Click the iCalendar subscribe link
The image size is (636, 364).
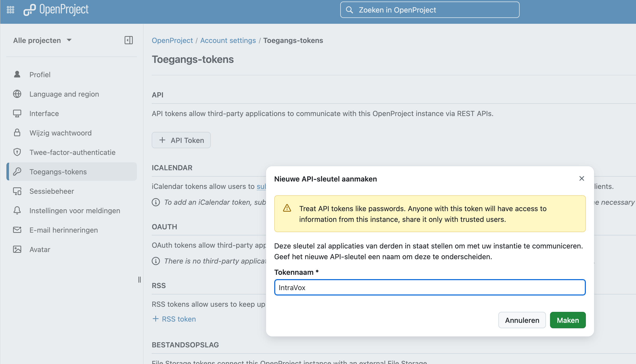(x=261, y=186)
